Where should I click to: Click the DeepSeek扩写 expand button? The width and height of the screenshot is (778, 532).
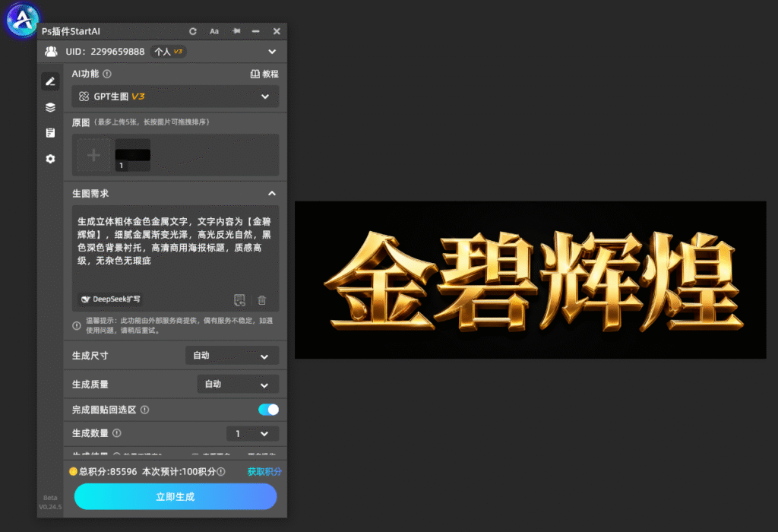point(111,299)
